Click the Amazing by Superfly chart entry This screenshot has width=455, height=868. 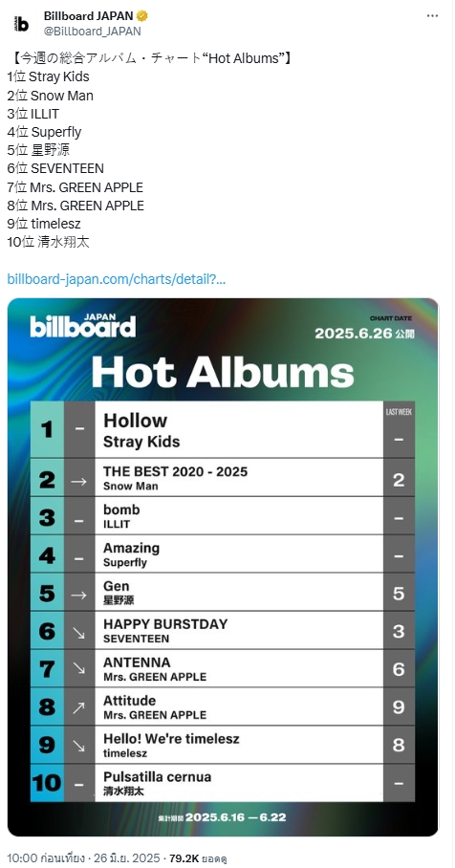(x=239, y=554)
